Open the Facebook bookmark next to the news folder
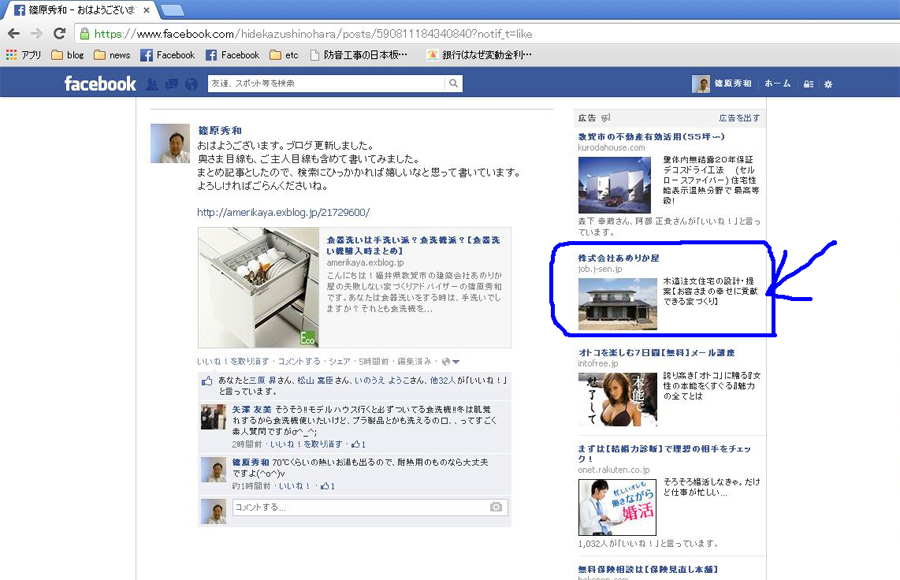The width and height of the screenshot is (900, 580). [x=168, y=55]
